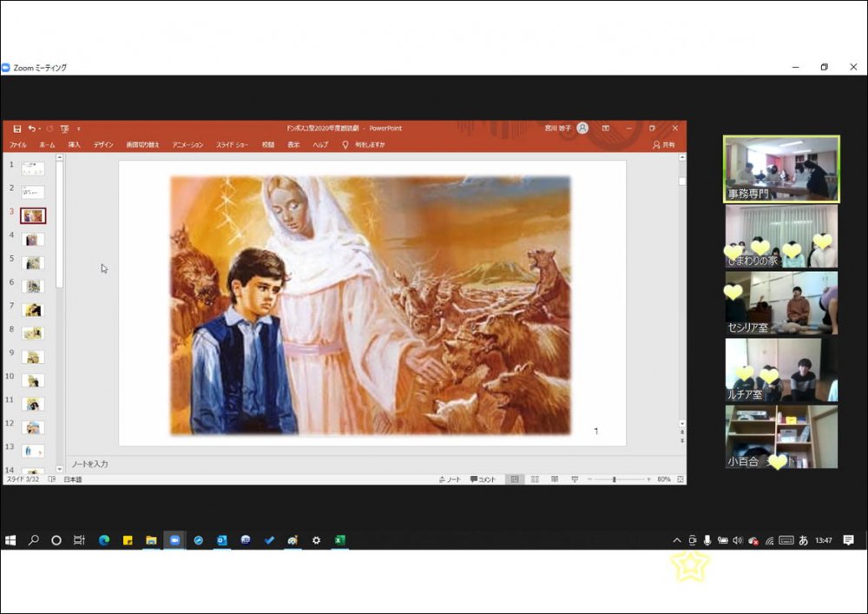Open the 挿入 (Insert) ribbon tab
868x614 pixels.
click(75, 145)
